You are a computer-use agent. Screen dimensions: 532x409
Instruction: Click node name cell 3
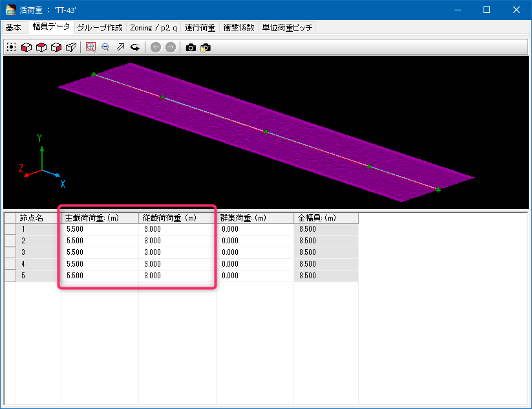pos(38,252)
